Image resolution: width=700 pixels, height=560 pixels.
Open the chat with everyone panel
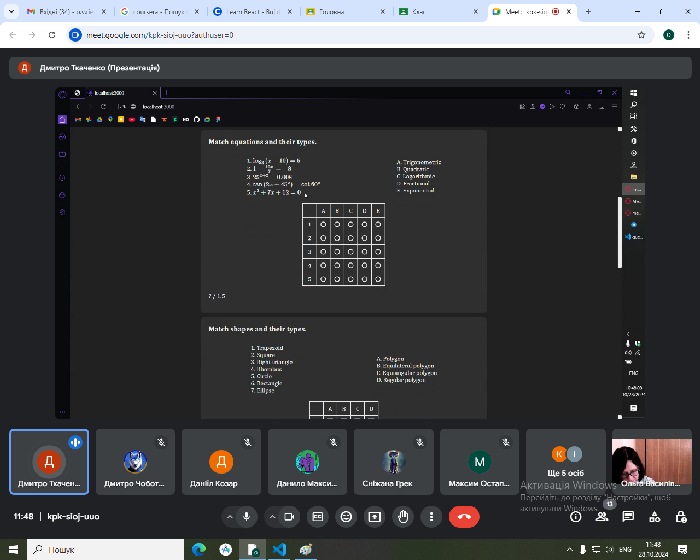click(628, 516)
